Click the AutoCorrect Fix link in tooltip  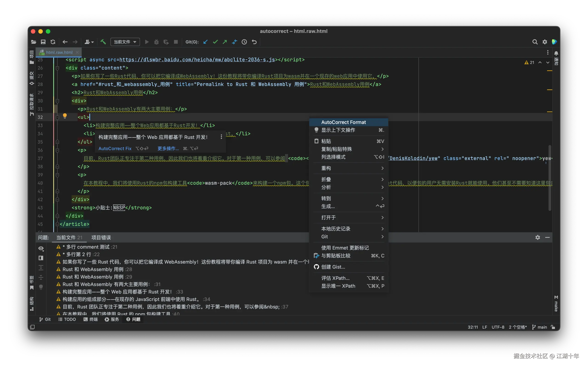(115, 148)
